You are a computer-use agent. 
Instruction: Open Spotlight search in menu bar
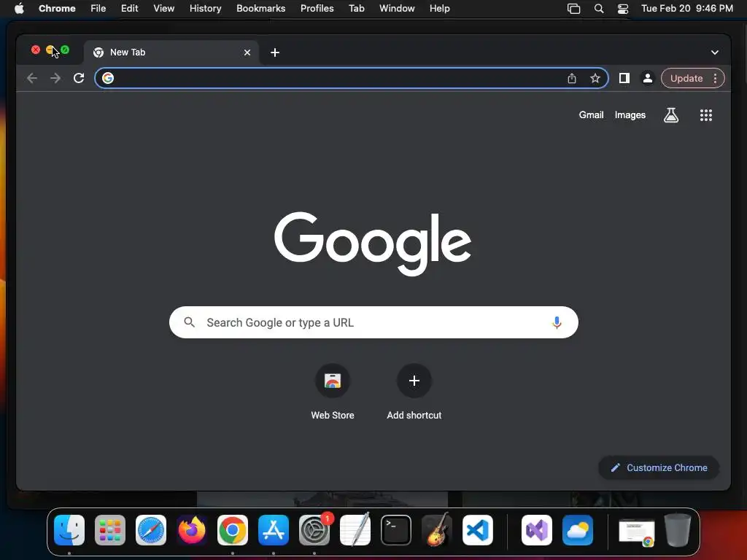599,9
